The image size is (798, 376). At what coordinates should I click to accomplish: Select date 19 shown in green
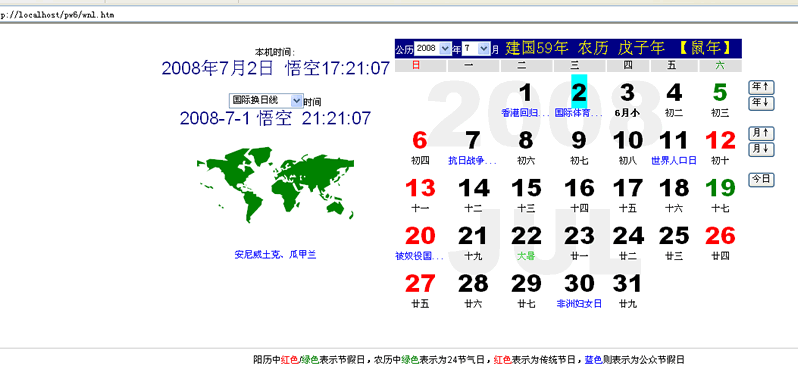[x=720, y=188]
